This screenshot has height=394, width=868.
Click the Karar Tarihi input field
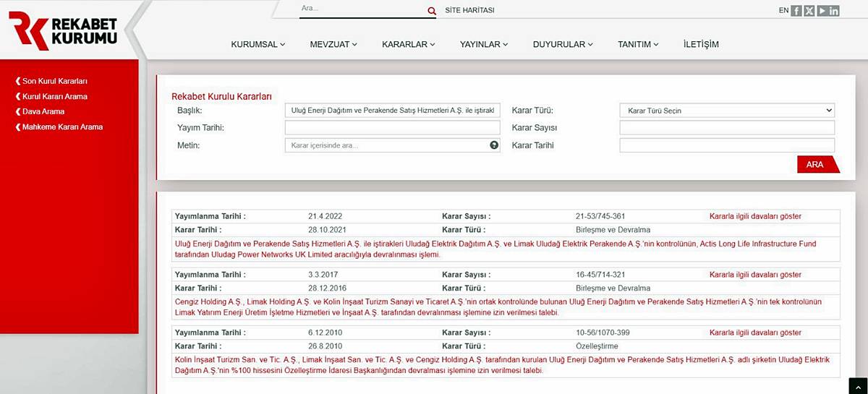(x=727, y=145)
